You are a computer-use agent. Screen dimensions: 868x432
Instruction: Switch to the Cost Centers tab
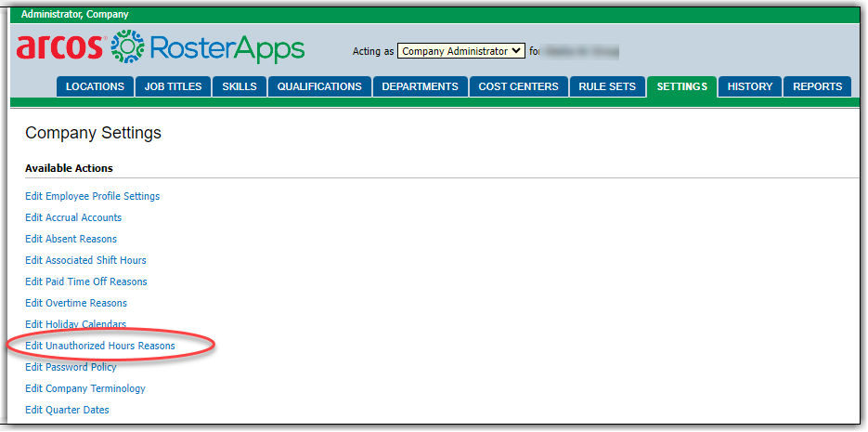(x=518, y=86)
